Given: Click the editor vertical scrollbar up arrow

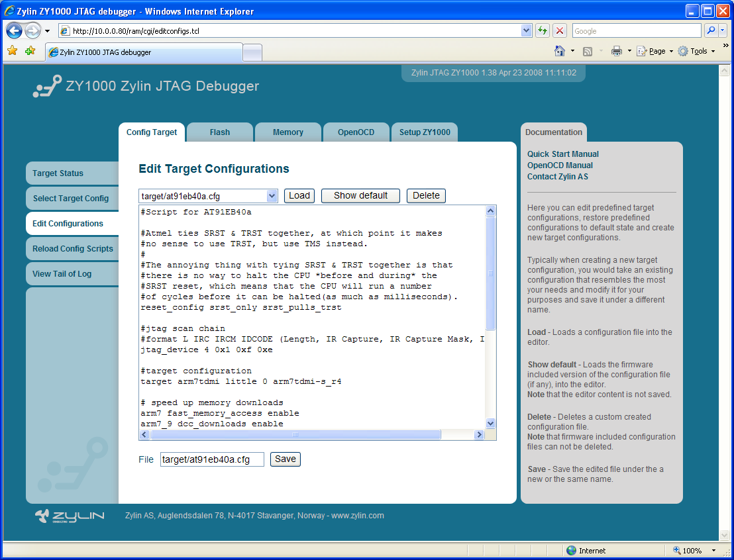Looking at the screenshot, I should pyautogui.click(x=491, y=210).
